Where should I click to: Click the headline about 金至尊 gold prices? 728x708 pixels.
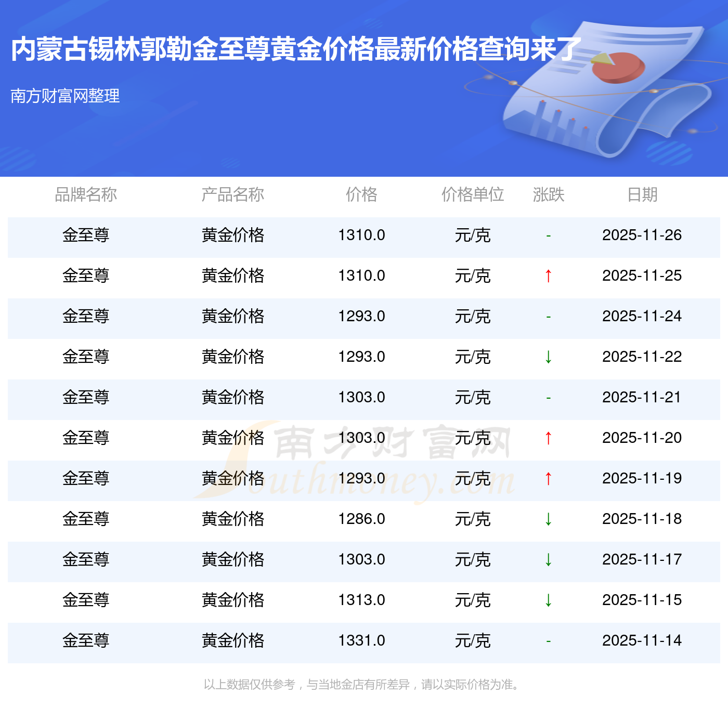point(296,49)
